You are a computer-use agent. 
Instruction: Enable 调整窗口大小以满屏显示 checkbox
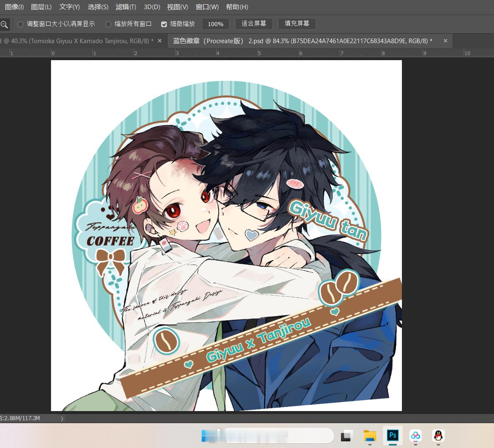point(20,24)
